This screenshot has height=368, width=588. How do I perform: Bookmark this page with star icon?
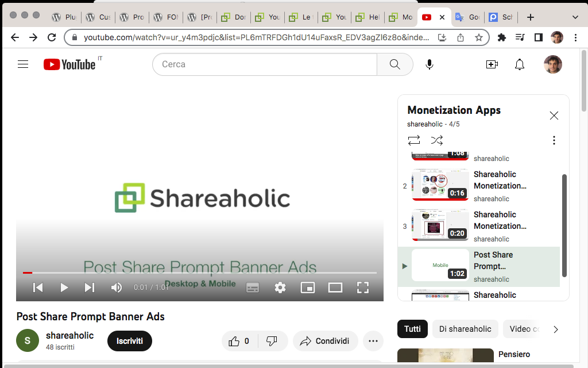click(478, 37)
